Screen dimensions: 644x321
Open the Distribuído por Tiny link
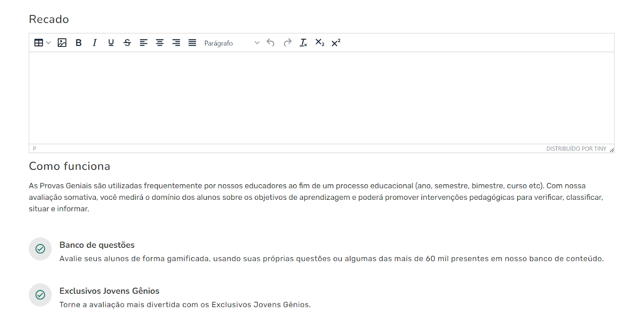point(576,149)
